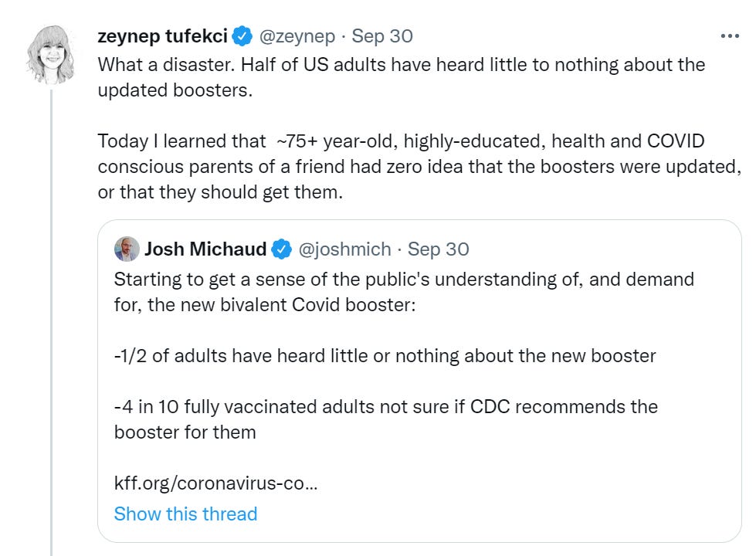
Task: Click the verified badge beside Josh Michaud
Action: point(281,249)
